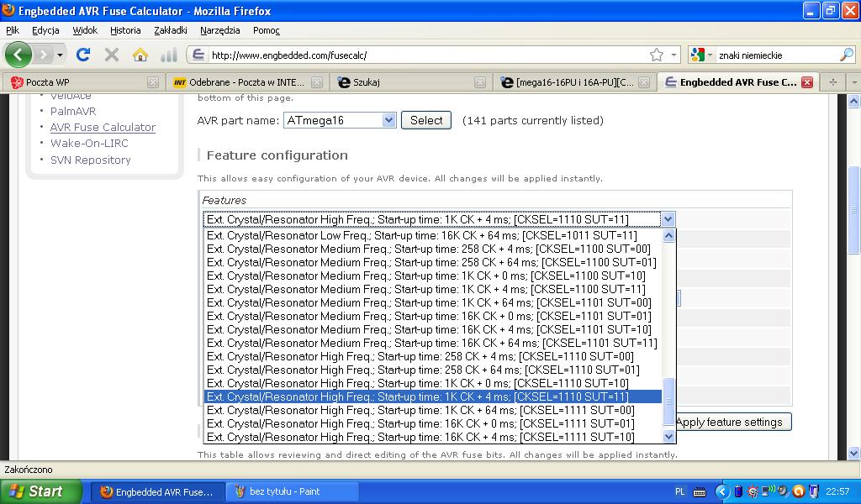The height and width of the screenshot is (504, 861).
Task: Open the AVR Fuse Calculator sidebar link
Action: [103, 127]
